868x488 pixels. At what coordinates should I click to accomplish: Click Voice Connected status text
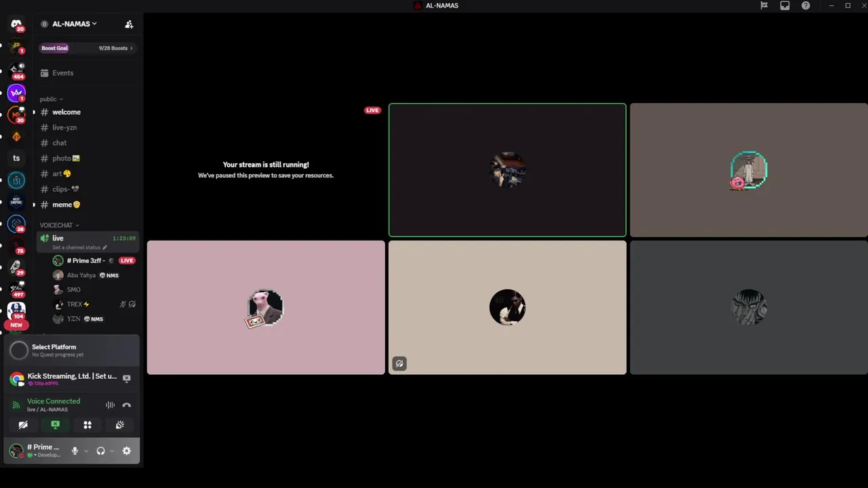coord(54,401)
